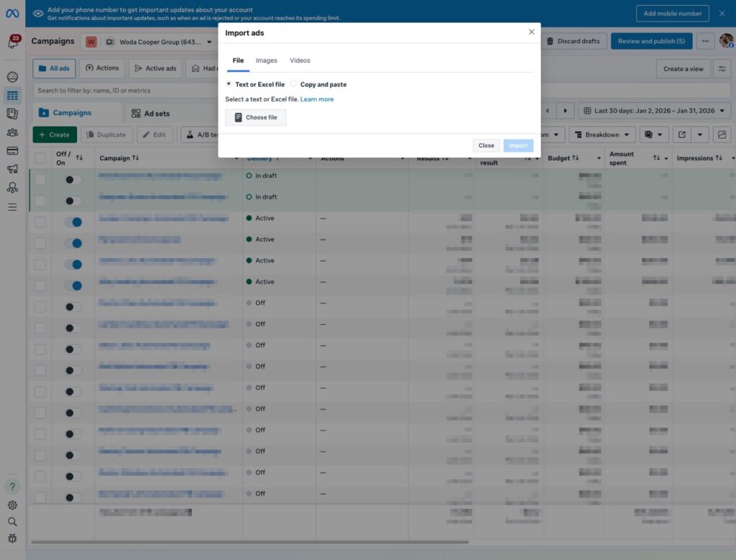Open Audiences people icon in sidebar
Viewport: 736px width, 560px height.
click(x=12, y=132)
